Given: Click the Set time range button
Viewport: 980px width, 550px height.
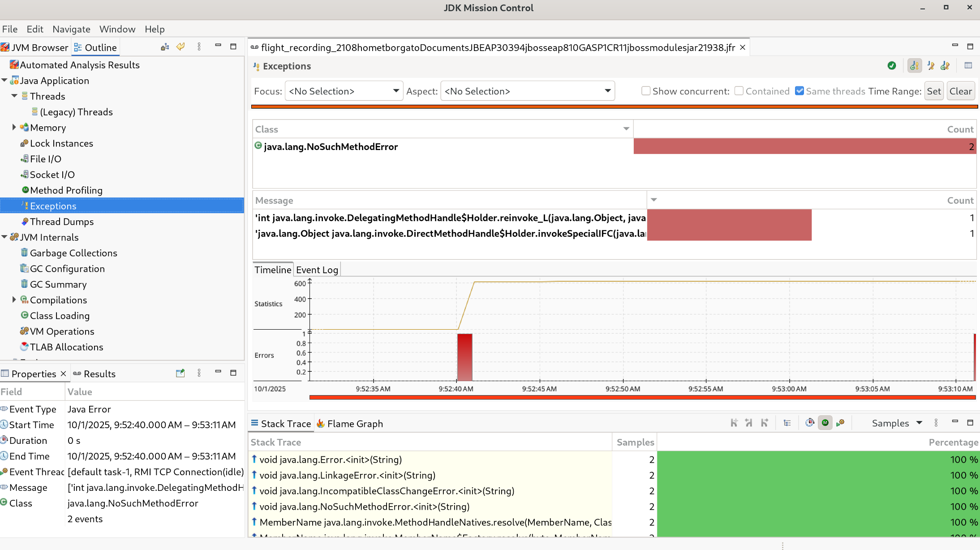Looking at the screenshot, I should pos(934,91).
